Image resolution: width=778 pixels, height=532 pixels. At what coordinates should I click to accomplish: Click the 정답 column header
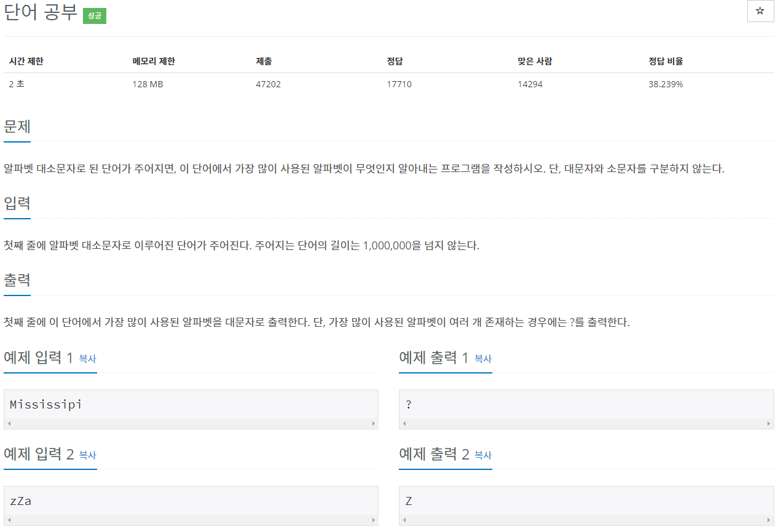tap(395, 61)
